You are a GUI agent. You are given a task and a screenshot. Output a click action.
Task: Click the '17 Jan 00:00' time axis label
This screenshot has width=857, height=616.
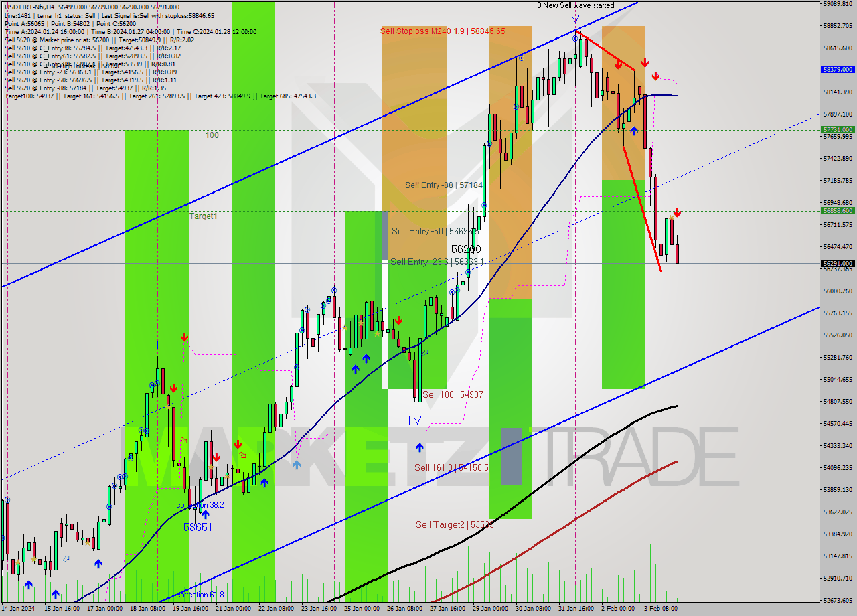point(105,609)
